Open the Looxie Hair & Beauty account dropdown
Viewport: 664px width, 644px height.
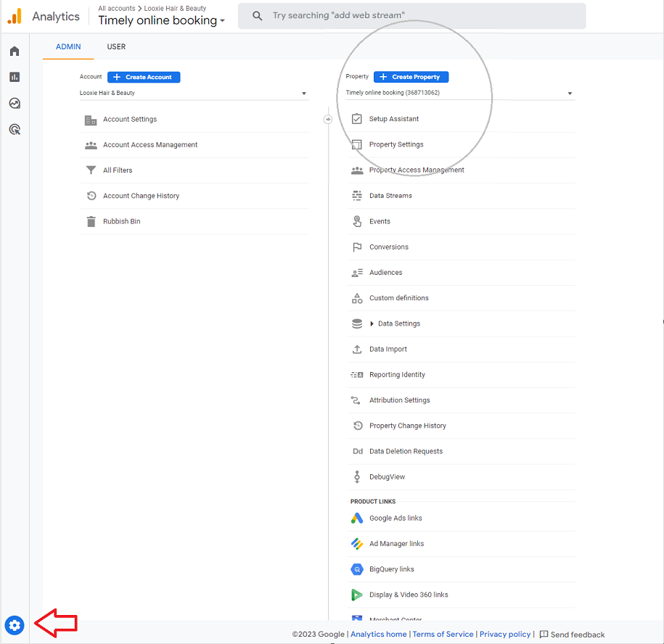194,93
